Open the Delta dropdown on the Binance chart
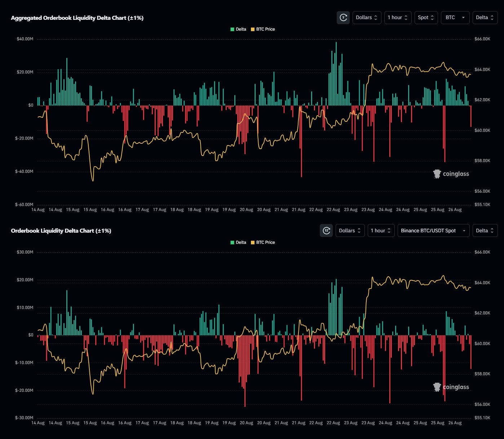Screen dimensions: 504x439 485,230
